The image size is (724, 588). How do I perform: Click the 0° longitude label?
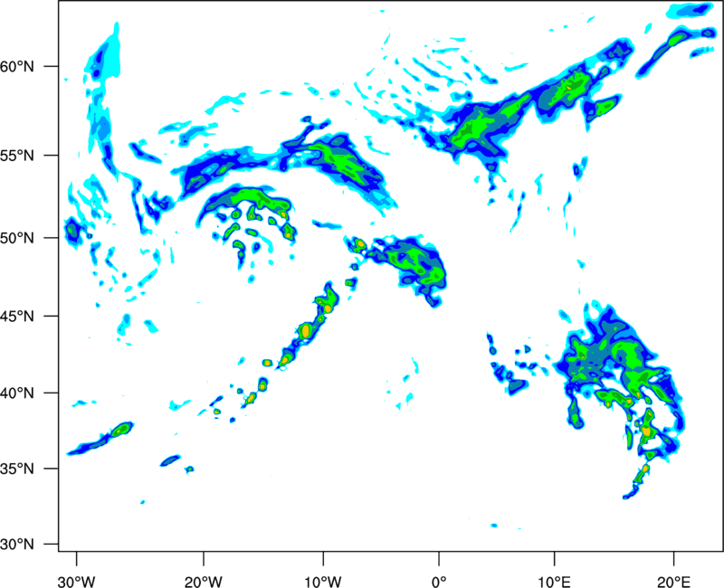click(x=439, y=582)
